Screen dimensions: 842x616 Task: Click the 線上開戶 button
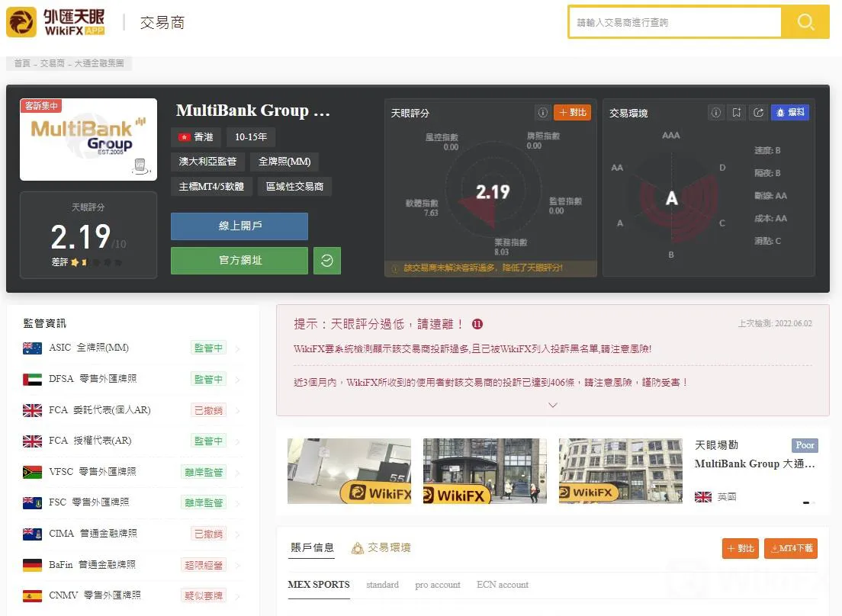point(239,226)
